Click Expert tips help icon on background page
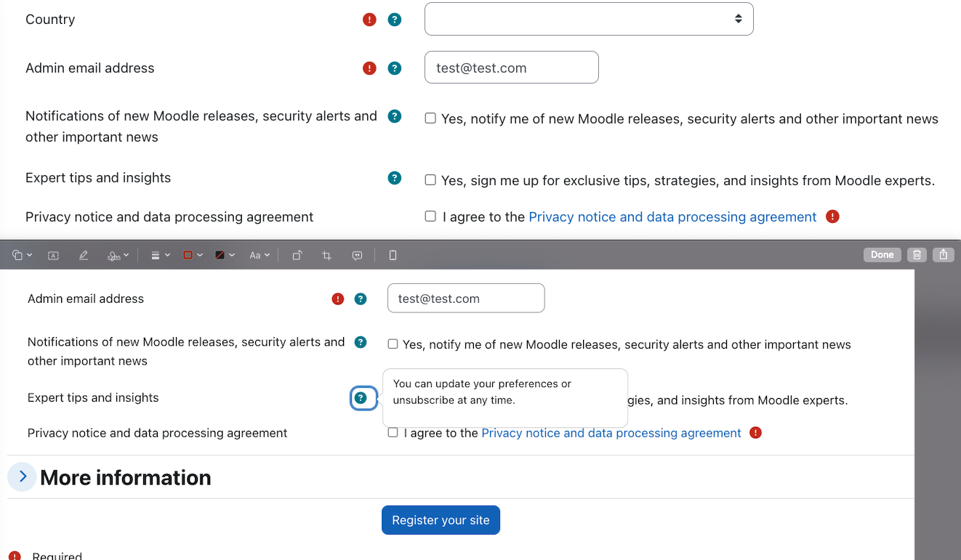 (x=395, y=178)
